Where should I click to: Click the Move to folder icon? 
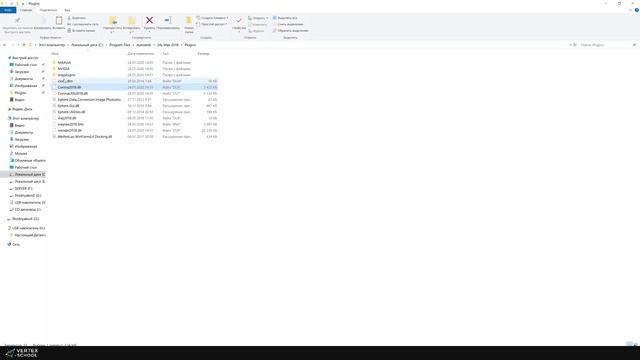coord(113,20)
